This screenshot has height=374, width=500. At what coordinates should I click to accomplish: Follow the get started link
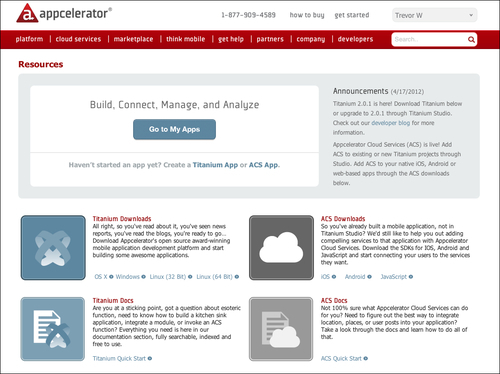[352, 15]
